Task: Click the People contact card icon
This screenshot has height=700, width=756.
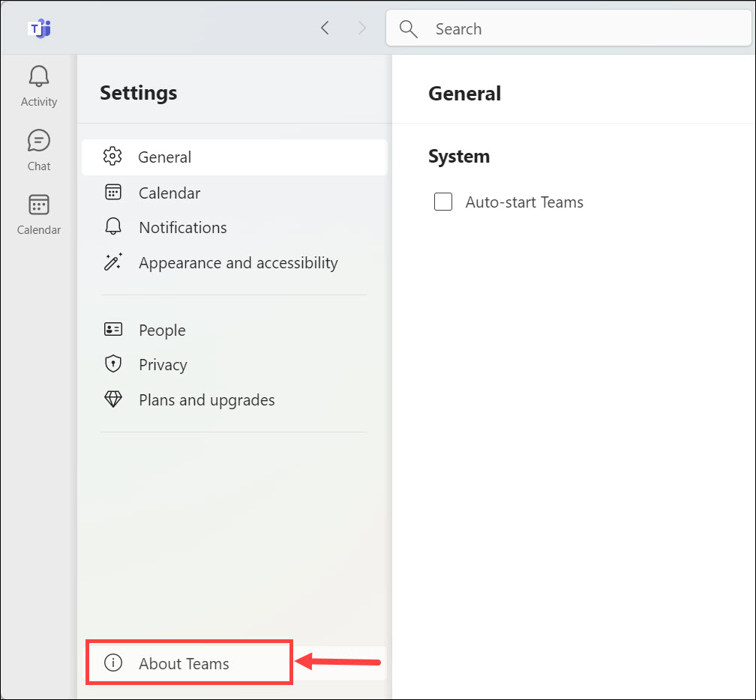Action: point(113,330)
